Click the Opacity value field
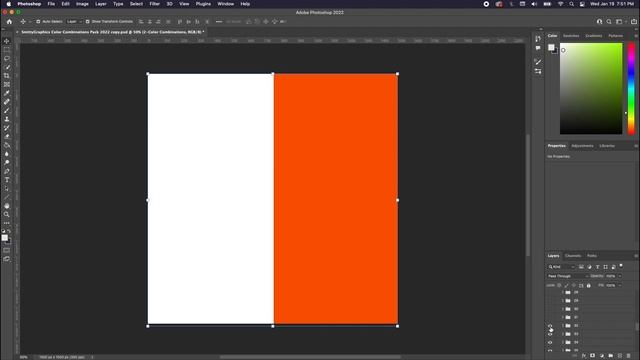Screen dimensions: 640x360 pos(611,276)
